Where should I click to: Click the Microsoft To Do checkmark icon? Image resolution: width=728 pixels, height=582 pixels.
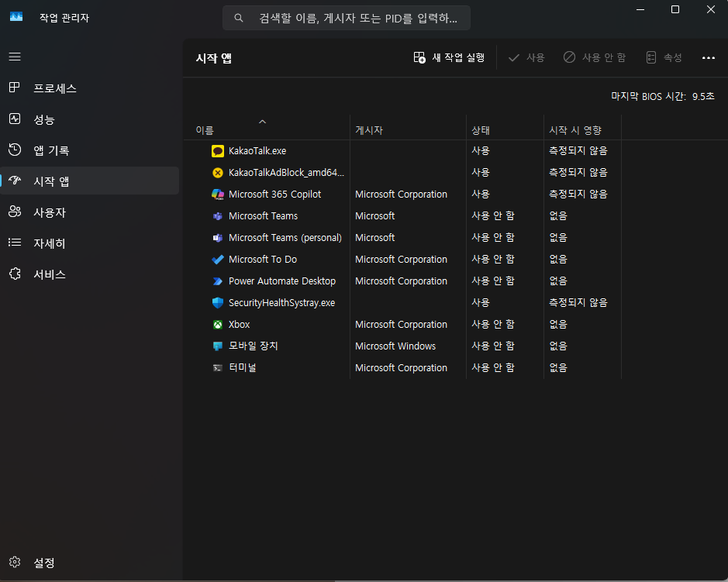coord(218,260)
